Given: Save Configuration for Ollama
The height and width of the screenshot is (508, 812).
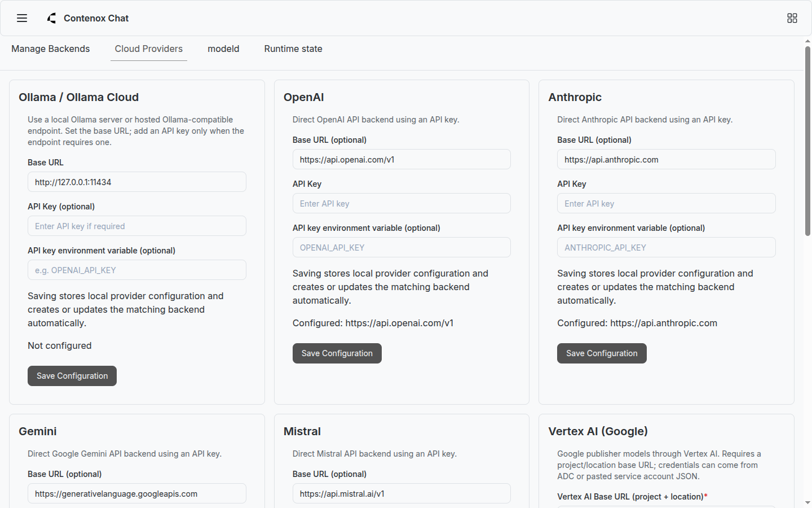Looking at the screenshot, I should click(72, 376).
